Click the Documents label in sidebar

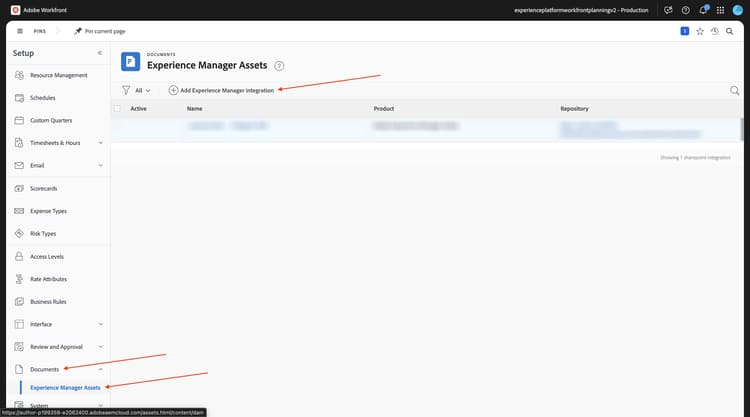pyautogui.click(x=44, y=369)
